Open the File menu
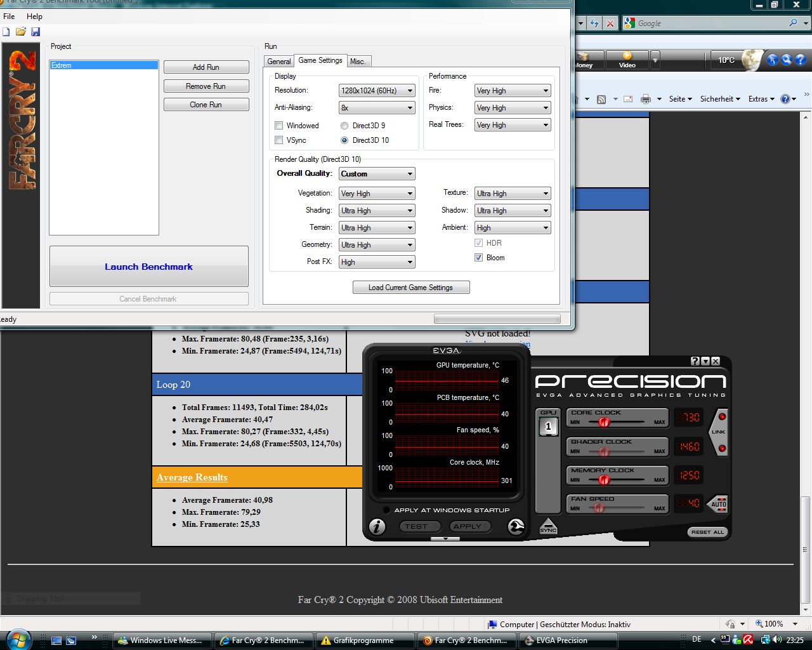The height and width of the screenshot is (650, 812). pos(9,17)
